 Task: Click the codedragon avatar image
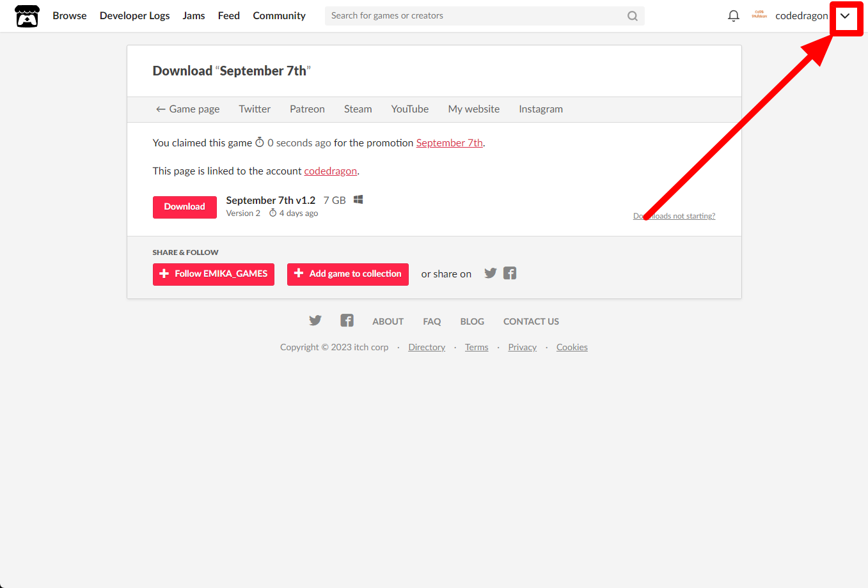pos(759,15)
